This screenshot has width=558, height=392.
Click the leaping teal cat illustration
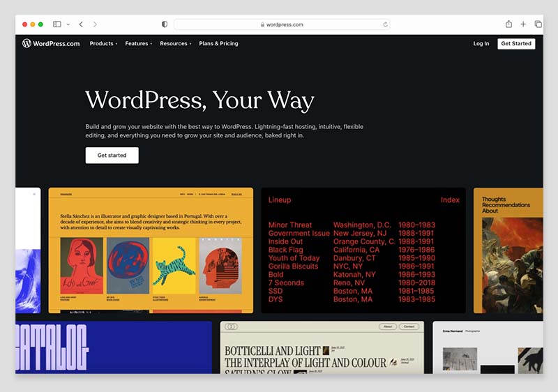(x=174, y=266)
